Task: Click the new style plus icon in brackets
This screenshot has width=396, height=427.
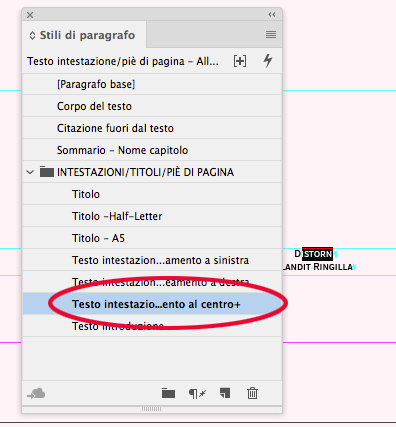Action: [240, 61]
